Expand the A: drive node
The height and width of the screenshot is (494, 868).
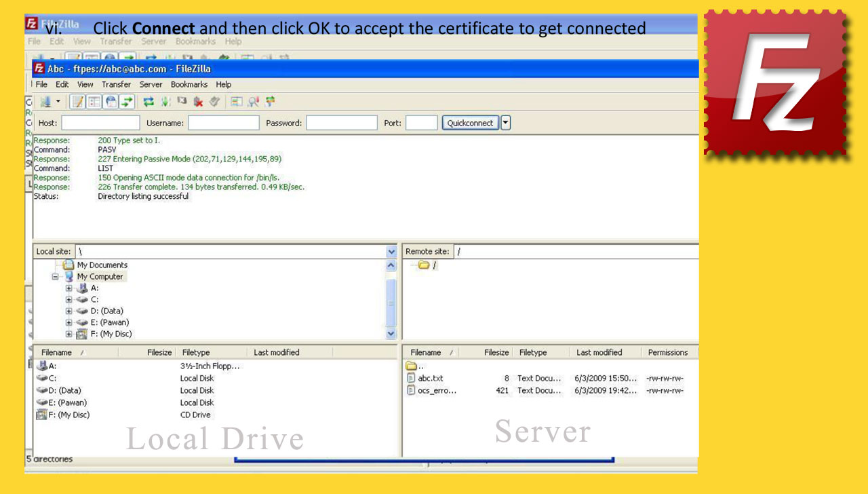coord(69,288)
